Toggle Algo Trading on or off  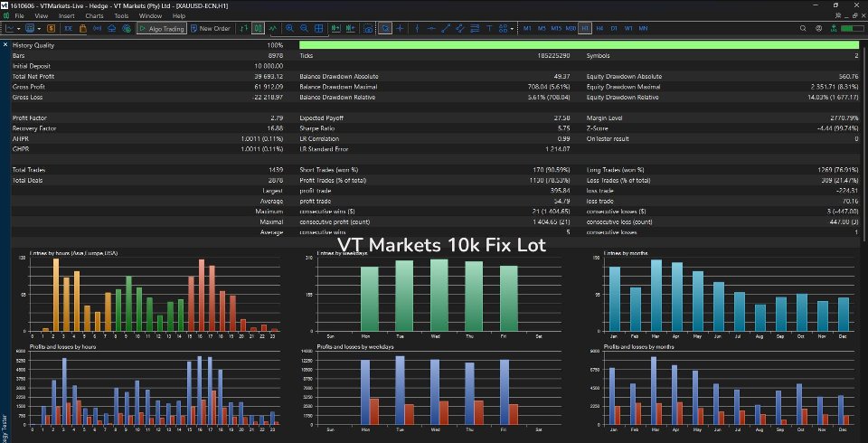click(x=161, y=28)
